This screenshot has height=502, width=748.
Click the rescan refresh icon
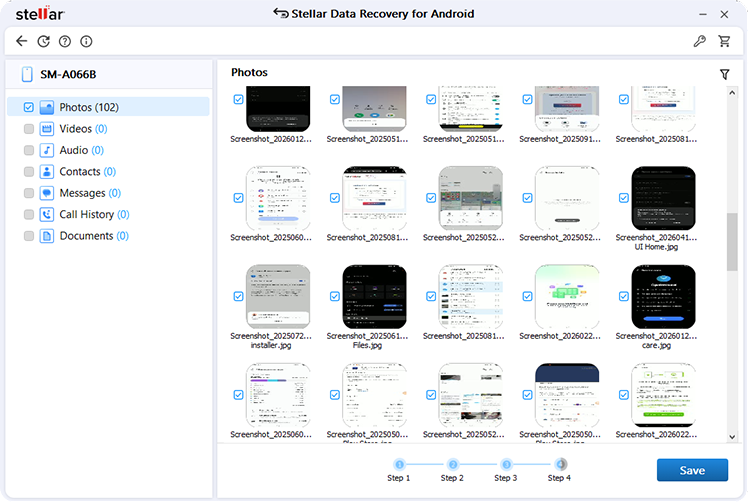pos(43,42)
